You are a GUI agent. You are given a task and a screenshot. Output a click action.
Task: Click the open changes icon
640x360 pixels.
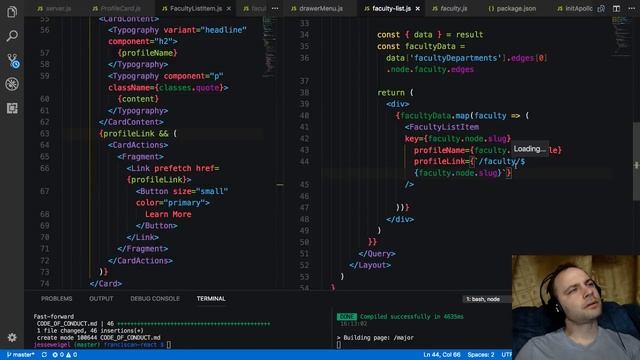coord(601,8)
